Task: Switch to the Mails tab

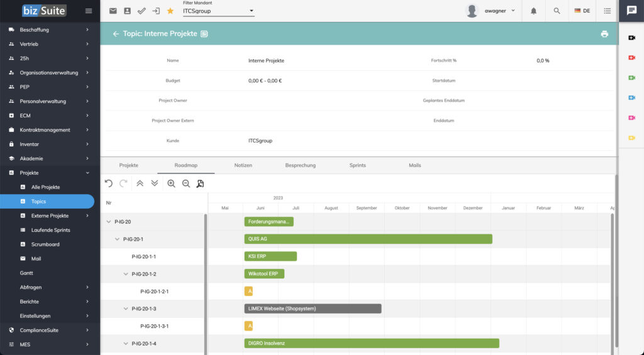Action: click(415, 165)
